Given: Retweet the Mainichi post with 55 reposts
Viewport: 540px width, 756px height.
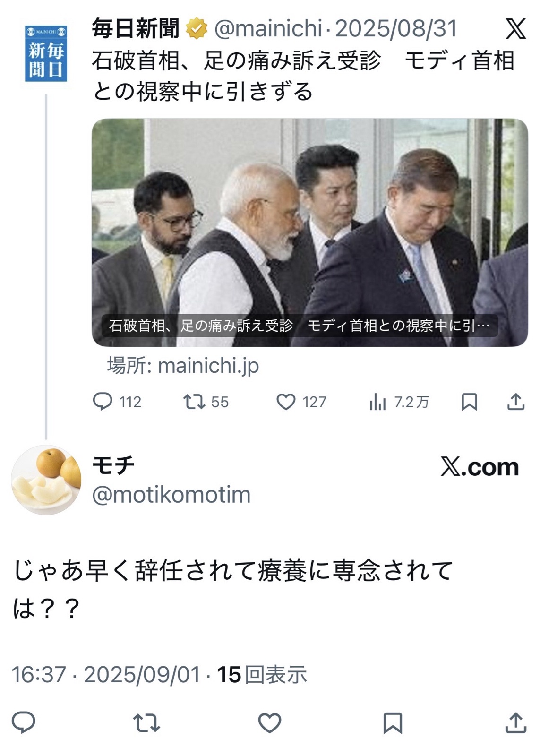Looking at the screenshot, I should point(194,402).
